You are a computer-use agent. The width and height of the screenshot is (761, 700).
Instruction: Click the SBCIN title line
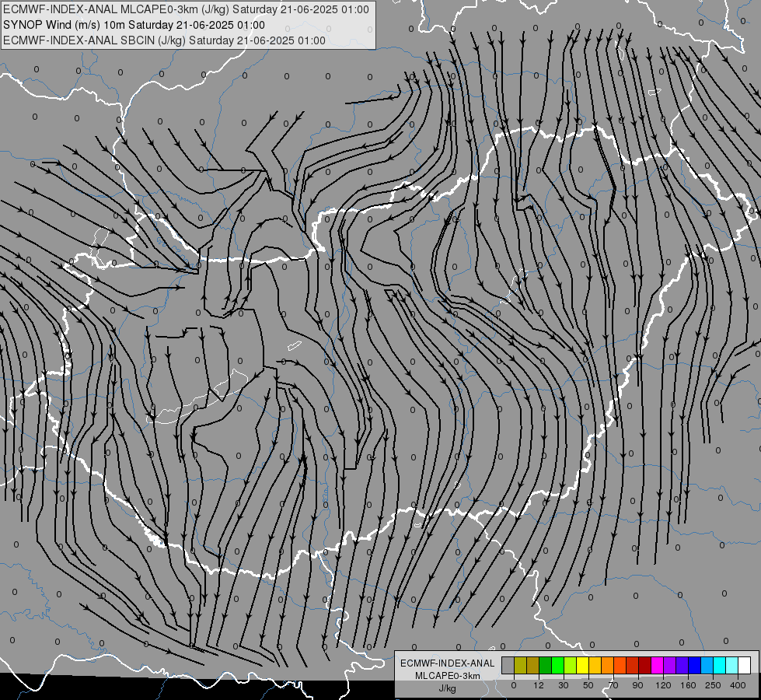164,40
